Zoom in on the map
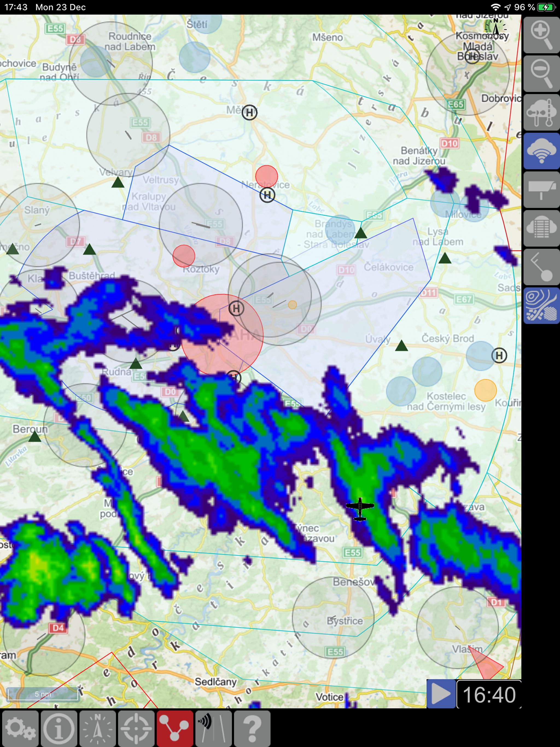The height and width of the screenshot is (747, 560). tap(541, 35)
